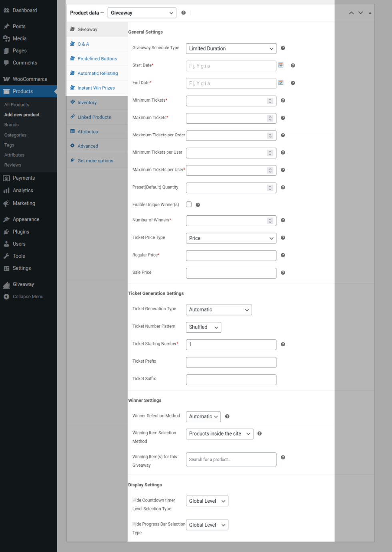This screenshot has width=392, height=552.
Task: Open Winning Item Selection Method dropdown
Action: [x=220, y=434]
